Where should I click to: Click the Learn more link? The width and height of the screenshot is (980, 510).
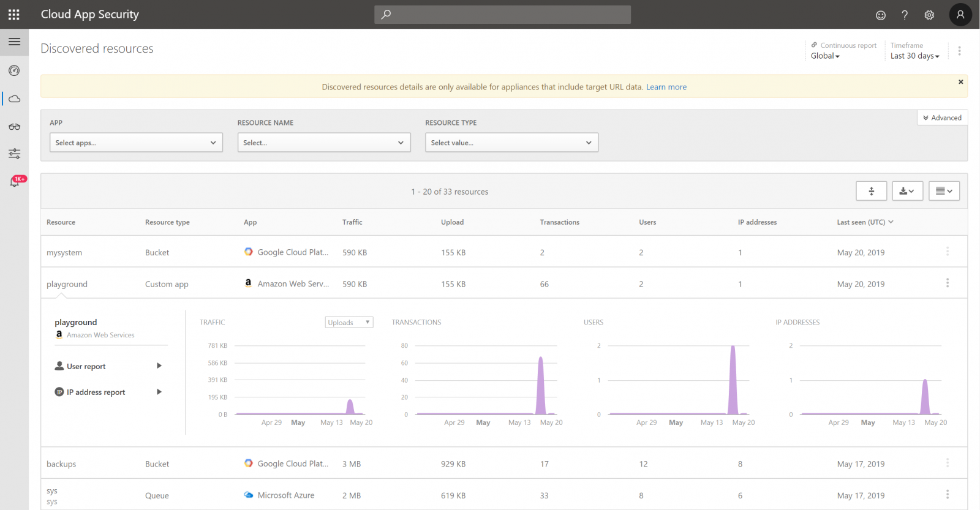pos(666,87)
